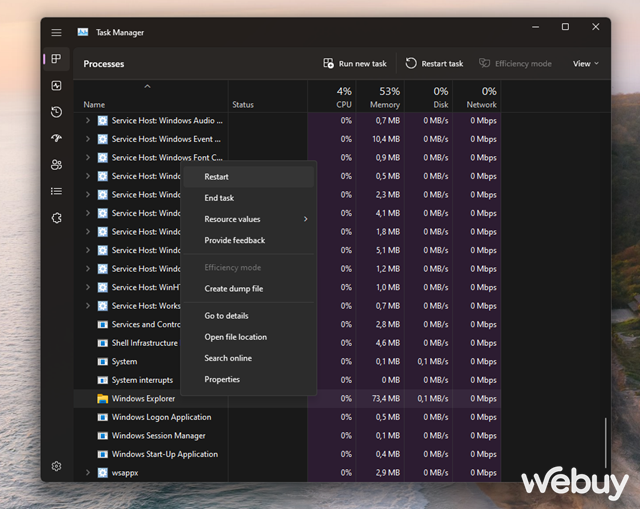
Task: Open the hamburger navigation menu
Action: pyautogui.click(x=56, y=32)
